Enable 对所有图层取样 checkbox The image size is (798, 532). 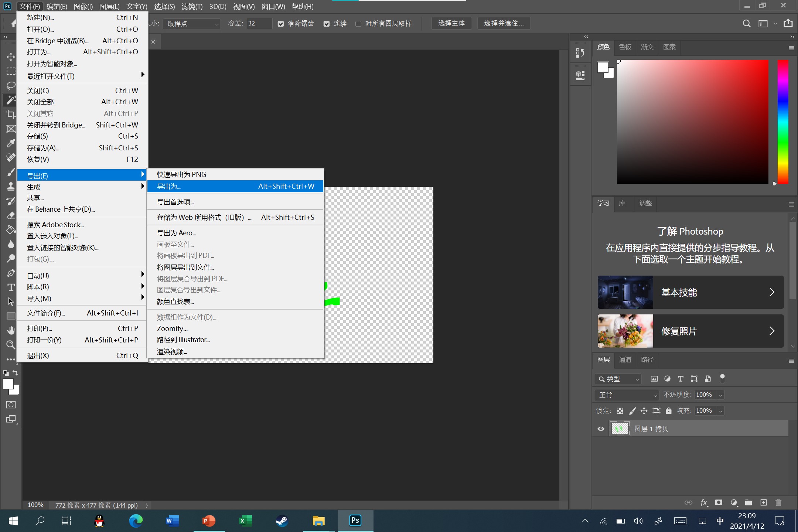point(358,24)
